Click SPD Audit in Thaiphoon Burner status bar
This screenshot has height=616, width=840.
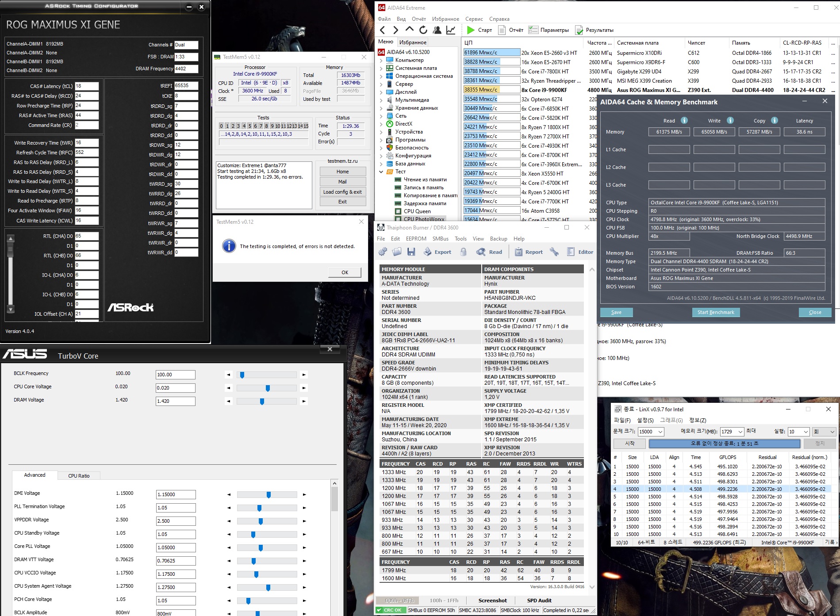[x=539, y=601]
